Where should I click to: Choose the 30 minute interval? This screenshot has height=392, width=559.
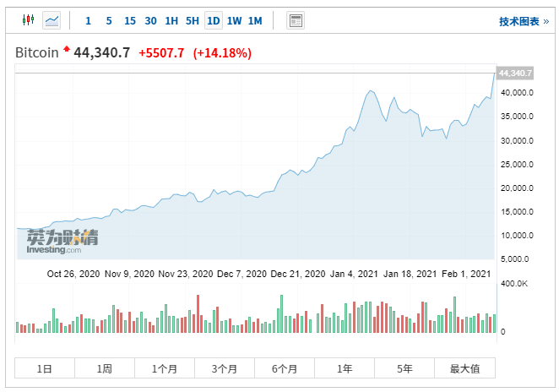coord(150,20)
